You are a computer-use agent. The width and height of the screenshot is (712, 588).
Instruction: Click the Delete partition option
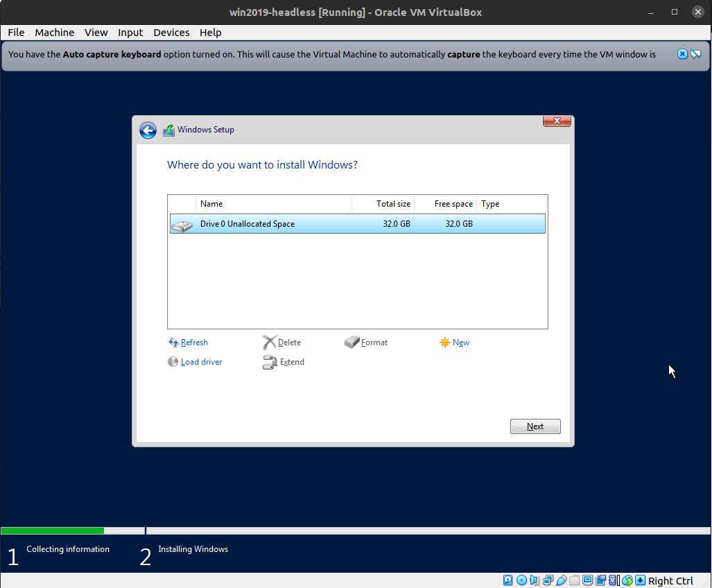[x=289, y=343]
